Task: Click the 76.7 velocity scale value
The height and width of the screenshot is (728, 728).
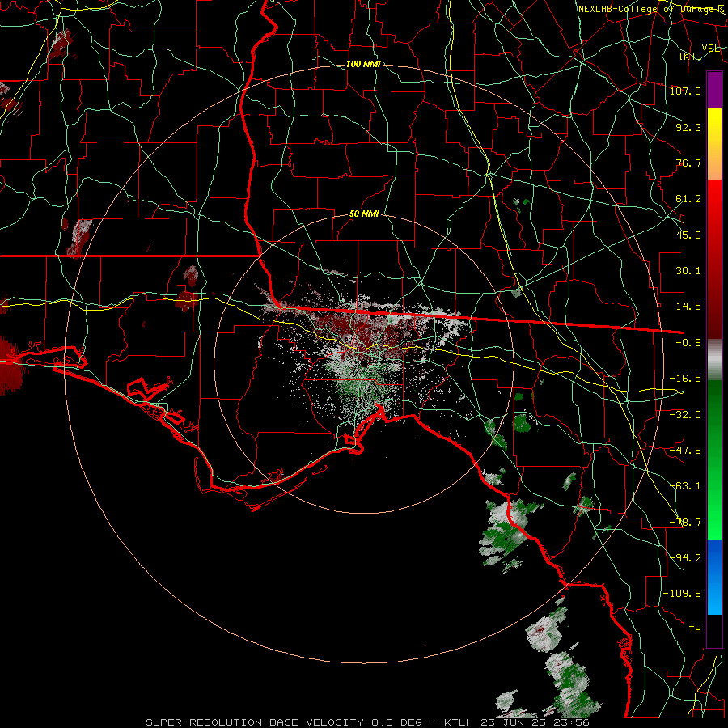Action: click(x=688, y=163)
